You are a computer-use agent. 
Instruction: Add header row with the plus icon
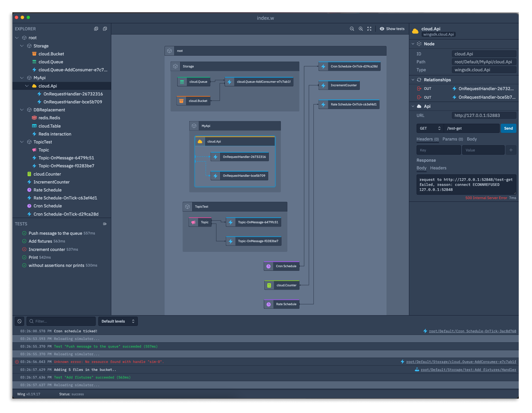511,150
